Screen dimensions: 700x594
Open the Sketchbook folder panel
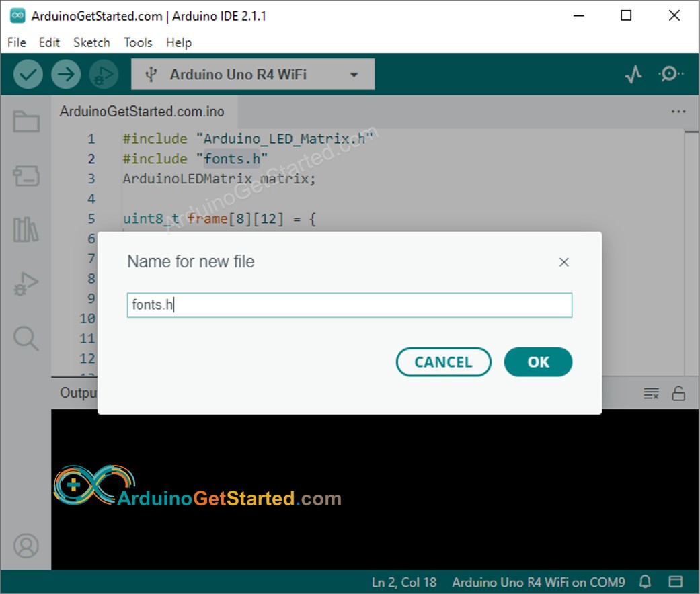pos(26,122)
